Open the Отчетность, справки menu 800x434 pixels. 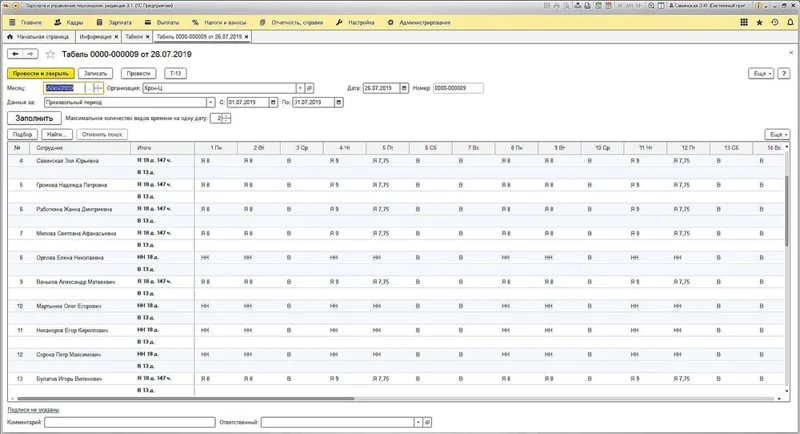[x=291, y=22]
